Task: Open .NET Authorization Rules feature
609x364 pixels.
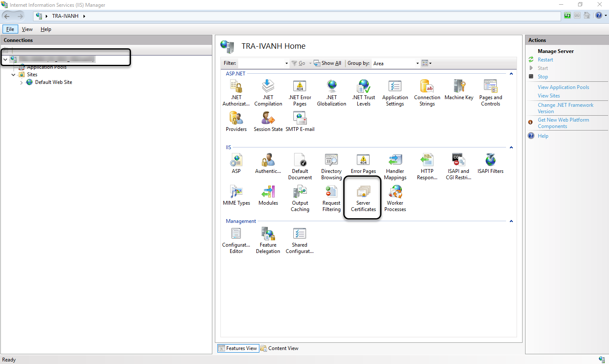Action: point(236,93)
